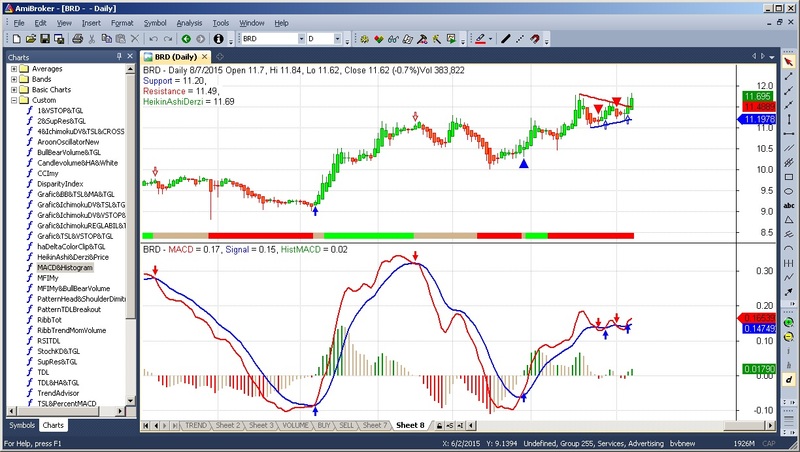Red-green heart icon in the toolbar

tap(379, 39)
